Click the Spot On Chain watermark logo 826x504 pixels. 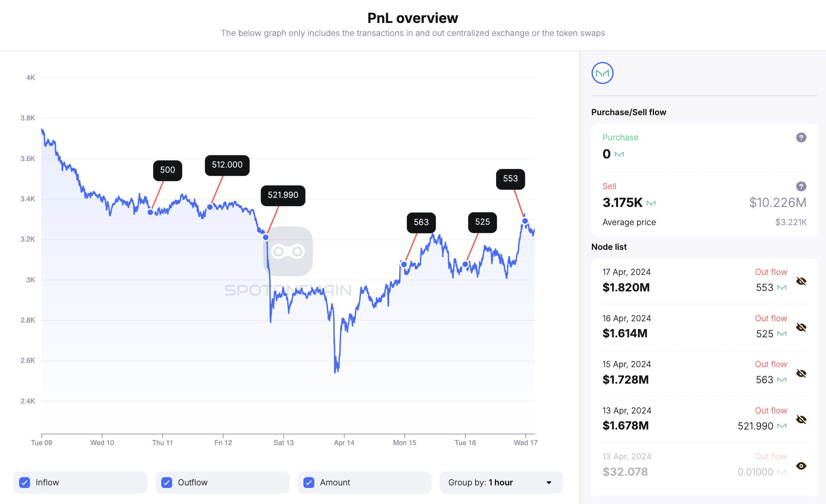[288, 252]
